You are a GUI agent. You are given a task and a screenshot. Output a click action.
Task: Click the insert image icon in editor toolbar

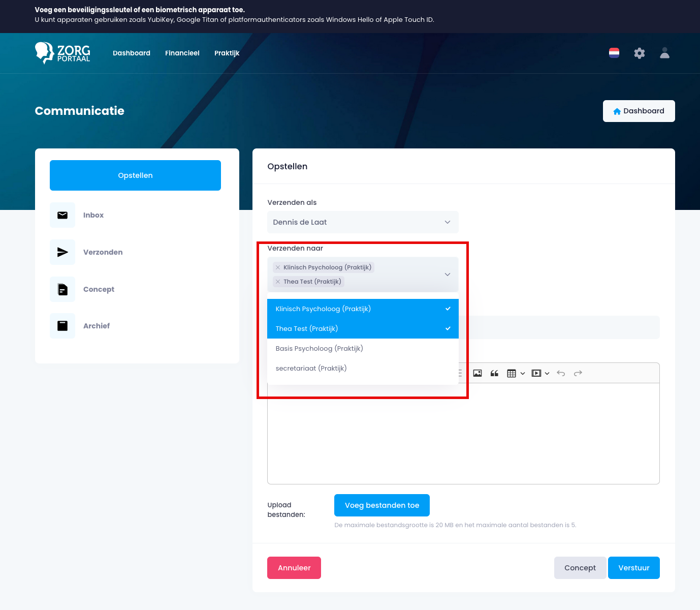478,373
